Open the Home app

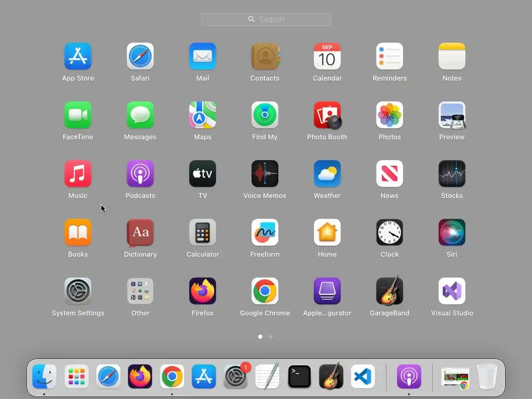click(327, 232)
